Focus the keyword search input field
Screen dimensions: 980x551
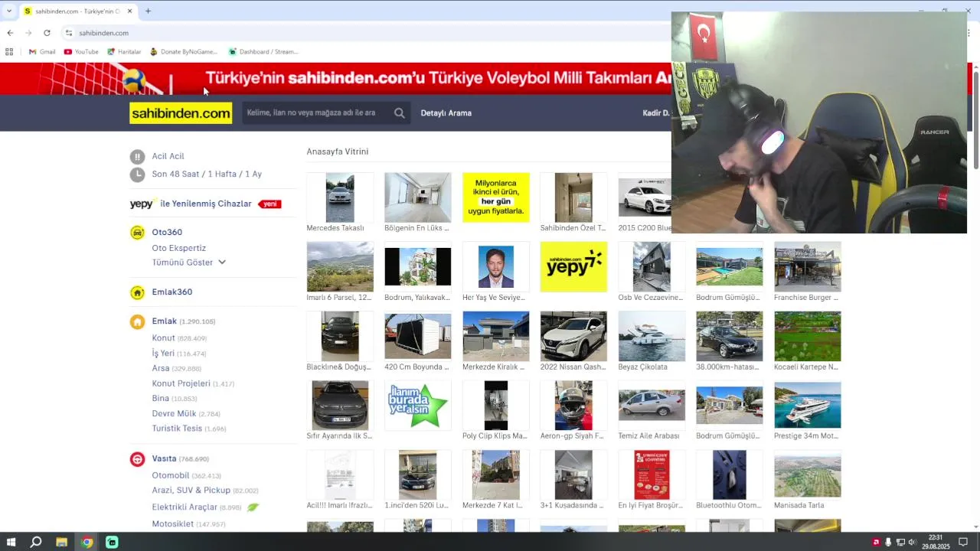[317, 113]
